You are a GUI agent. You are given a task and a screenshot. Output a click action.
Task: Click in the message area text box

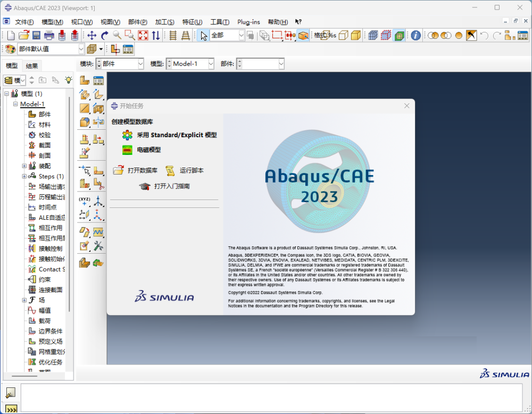coord(271,398)
